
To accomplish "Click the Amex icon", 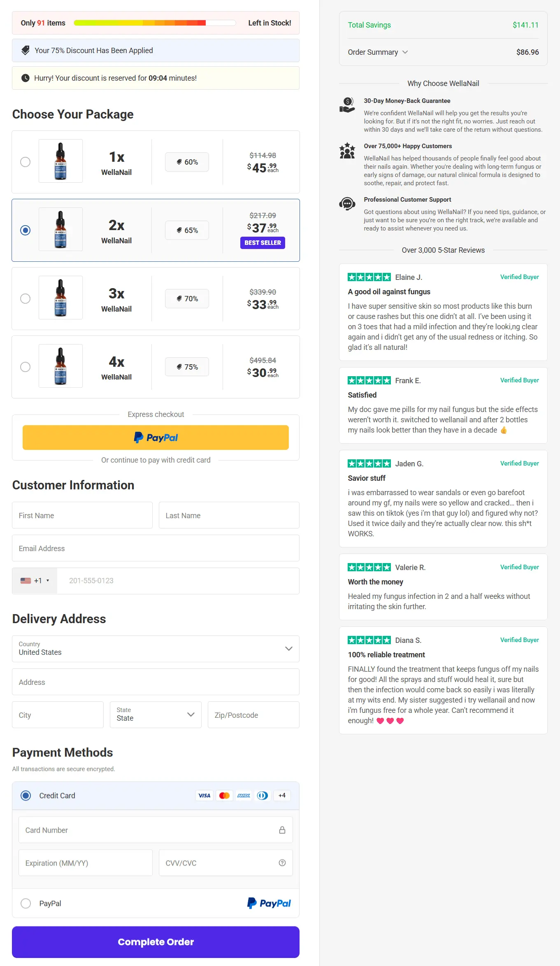I will point(244,796).
